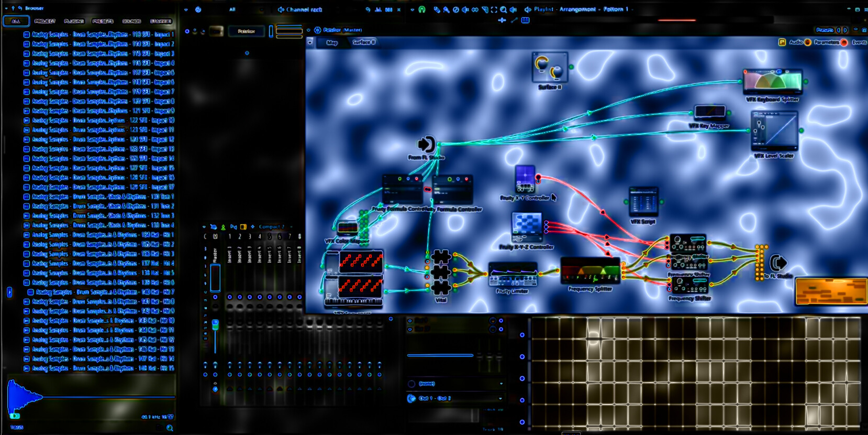Click the To FL Studio output node
868x435 pixels.
[778, 263]
